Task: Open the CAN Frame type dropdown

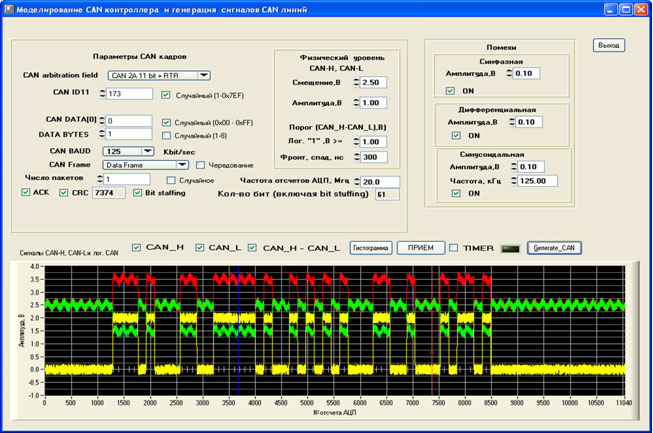Action: 185,165
